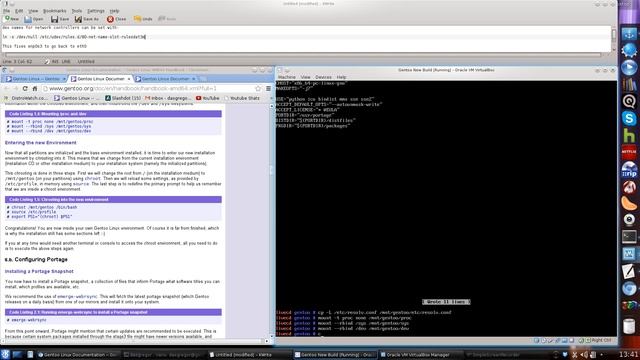
Task: Click the LINE selection mode indicator in KWrite
Action: pos(66,62)
